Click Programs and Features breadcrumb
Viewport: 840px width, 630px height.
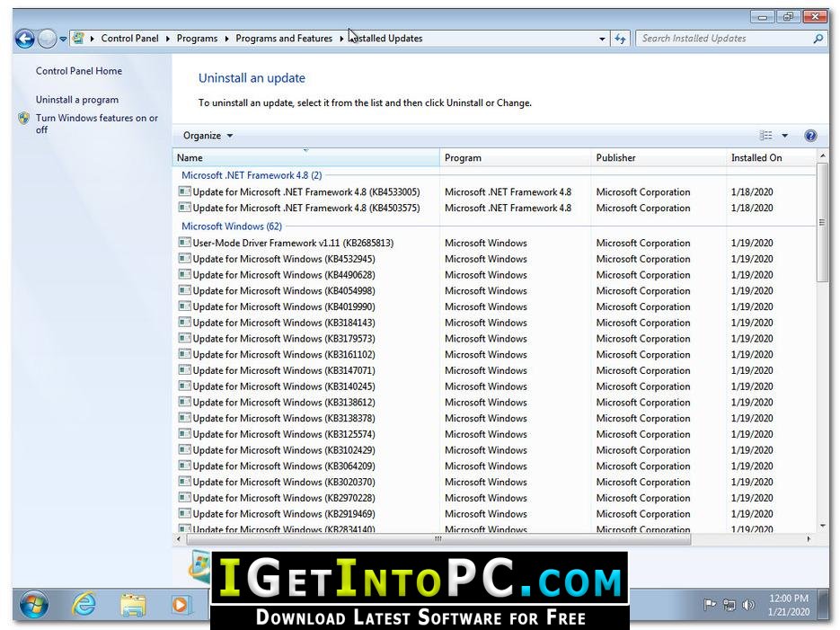[x=284, y=39]
